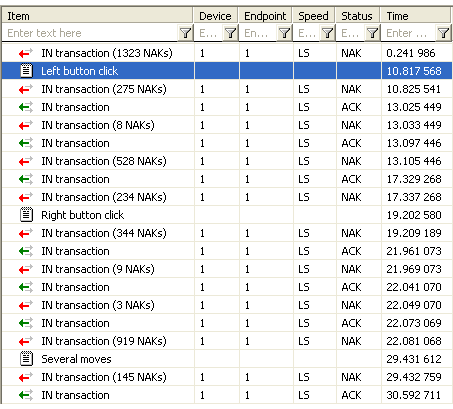This screenshot has width=453, height=409.
Task: Open the Time column filter funnel
Action: [x=443, y=33]
